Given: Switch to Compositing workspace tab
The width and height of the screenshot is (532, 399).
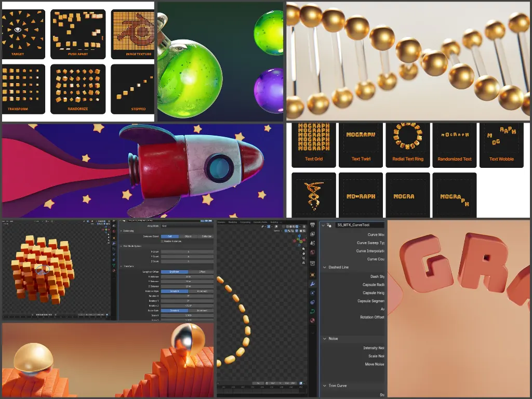Looking at the screenshot, I should (x=245, y=222).
